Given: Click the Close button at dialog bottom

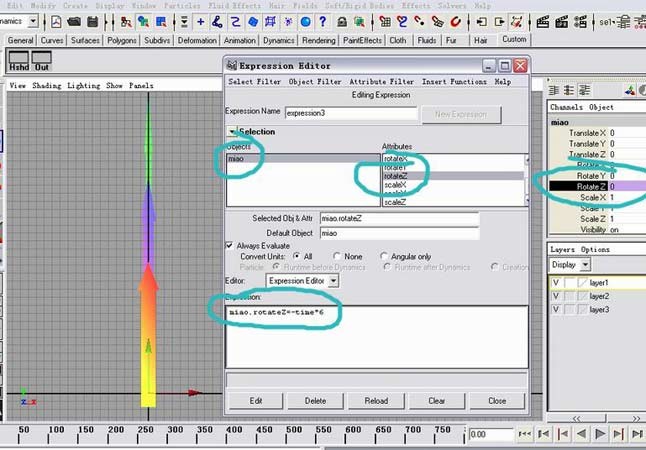Looking at the screenshot, I should tap(497, 401).
